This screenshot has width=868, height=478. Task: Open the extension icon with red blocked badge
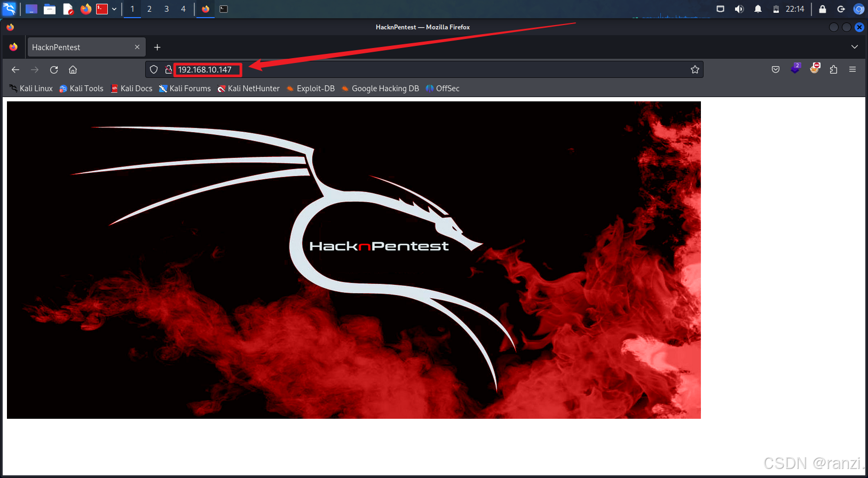tap(815, 68)
